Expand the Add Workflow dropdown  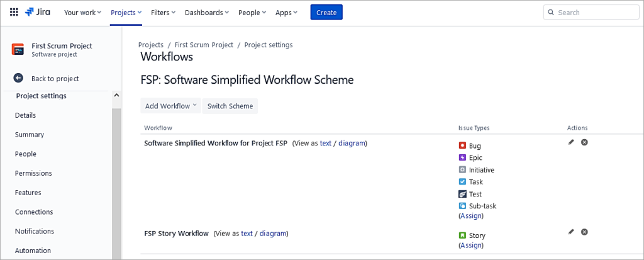coord(170,106)
